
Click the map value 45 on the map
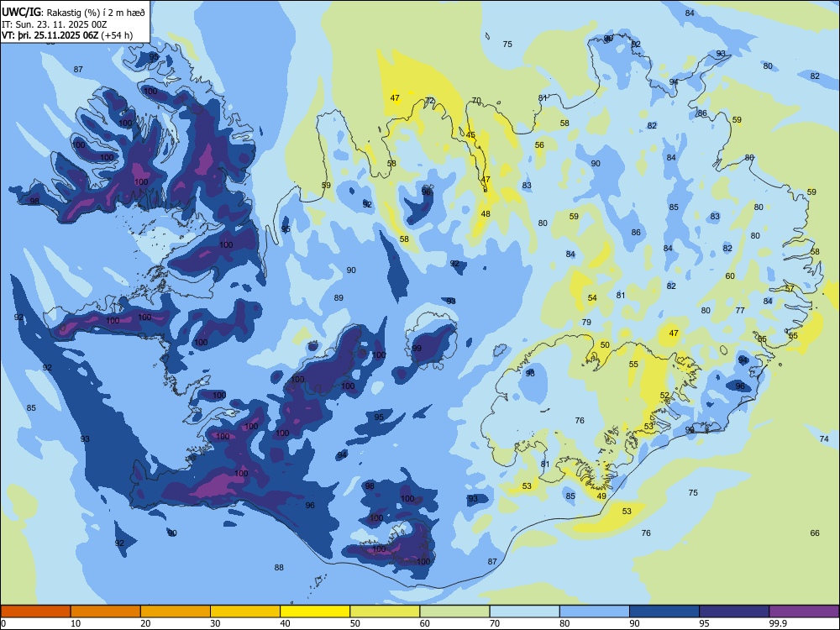point(470,135)
